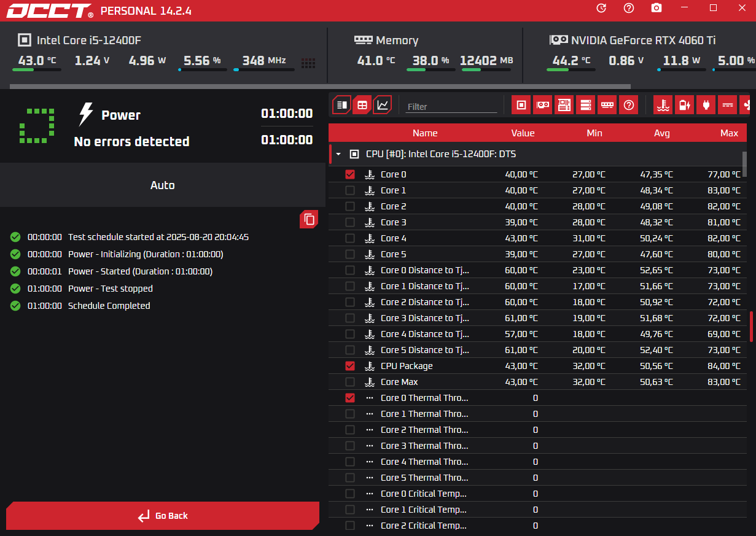Check the Core 2 temperature checkbox
The image size is (756, 536).
[350, 206]
